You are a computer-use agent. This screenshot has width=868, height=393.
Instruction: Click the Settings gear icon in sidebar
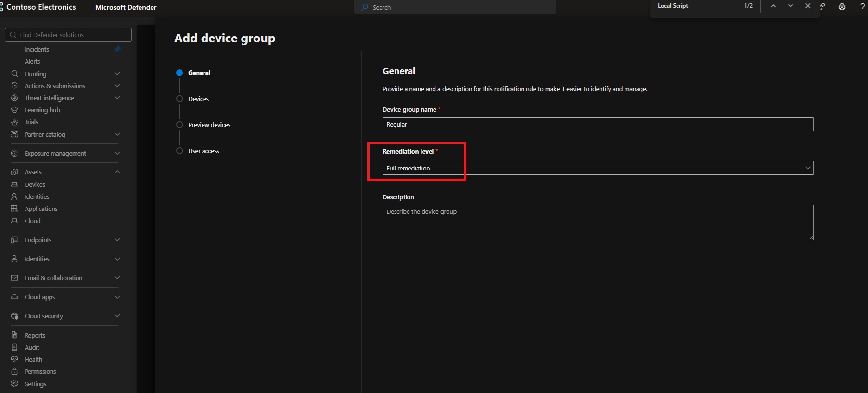[14, 384]
